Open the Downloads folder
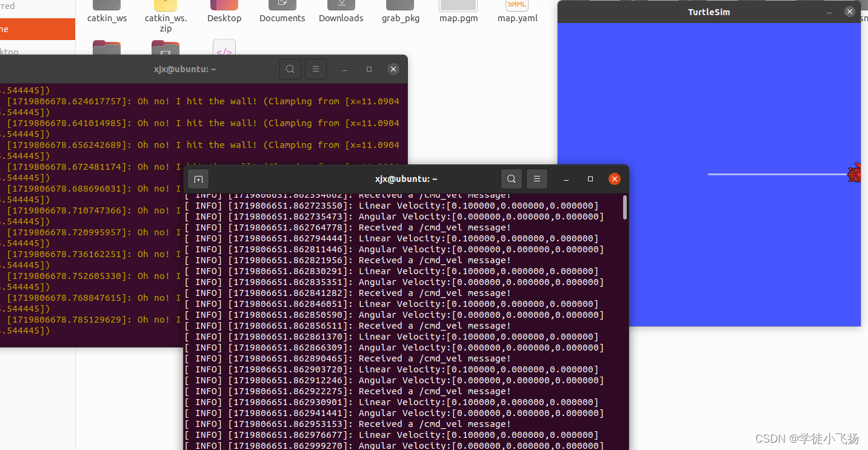The height and width of the screenshot is (450, 868). 341,11
